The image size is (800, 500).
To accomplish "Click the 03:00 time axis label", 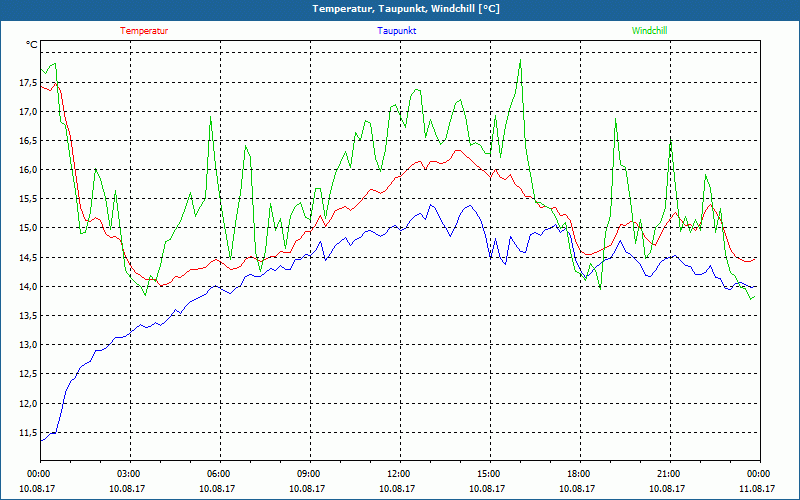I will pyautogui.click(x=129, y=474).
